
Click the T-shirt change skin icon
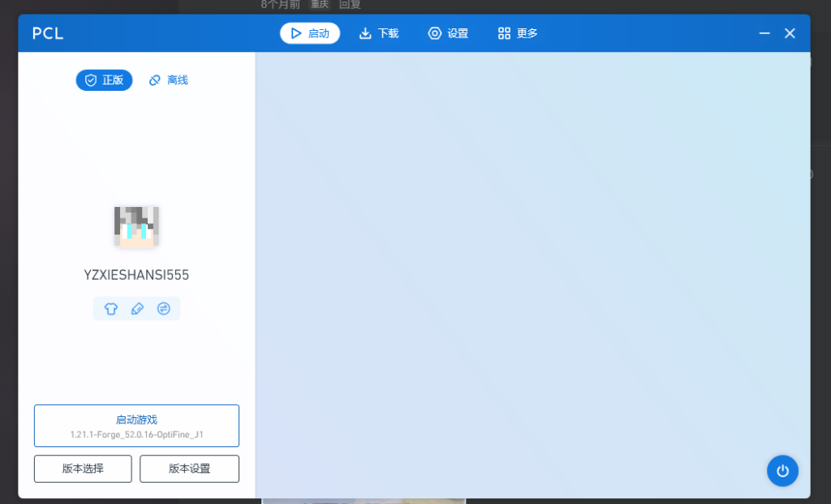click(110, 308)
